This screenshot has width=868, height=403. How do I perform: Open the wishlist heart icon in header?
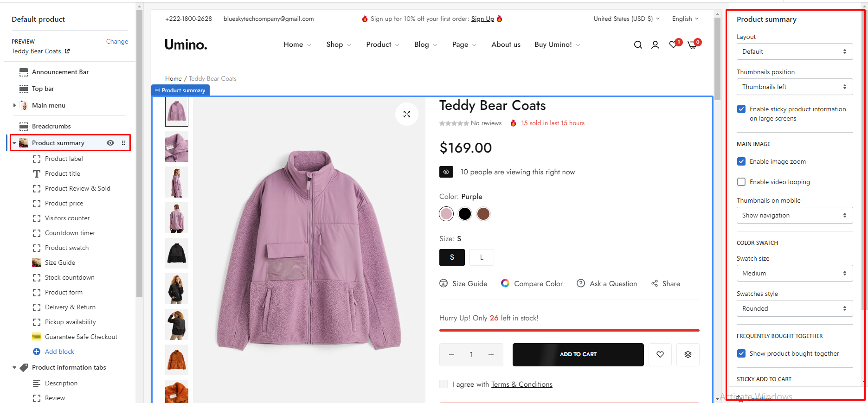pos(673,45)
